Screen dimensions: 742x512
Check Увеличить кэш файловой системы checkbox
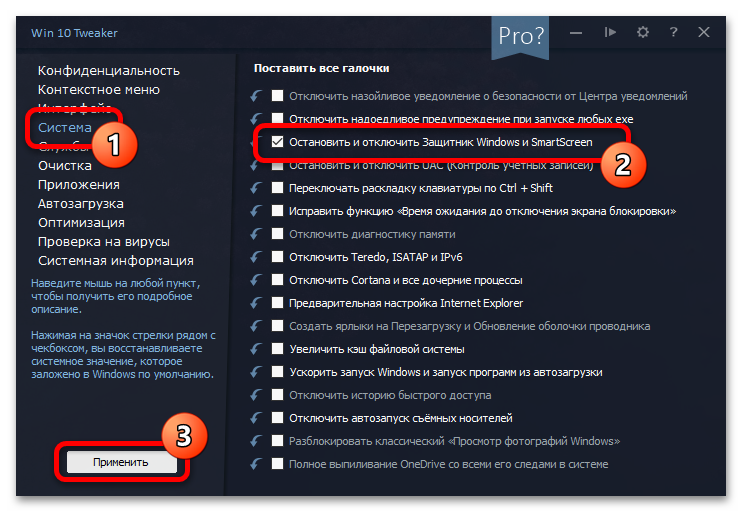pyautogui.click(x=277, y=348)
